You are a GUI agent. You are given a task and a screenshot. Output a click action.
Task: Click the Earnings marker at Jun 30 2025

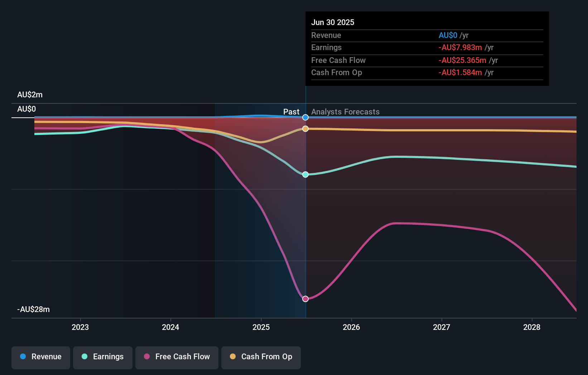(x=305, y=174)
